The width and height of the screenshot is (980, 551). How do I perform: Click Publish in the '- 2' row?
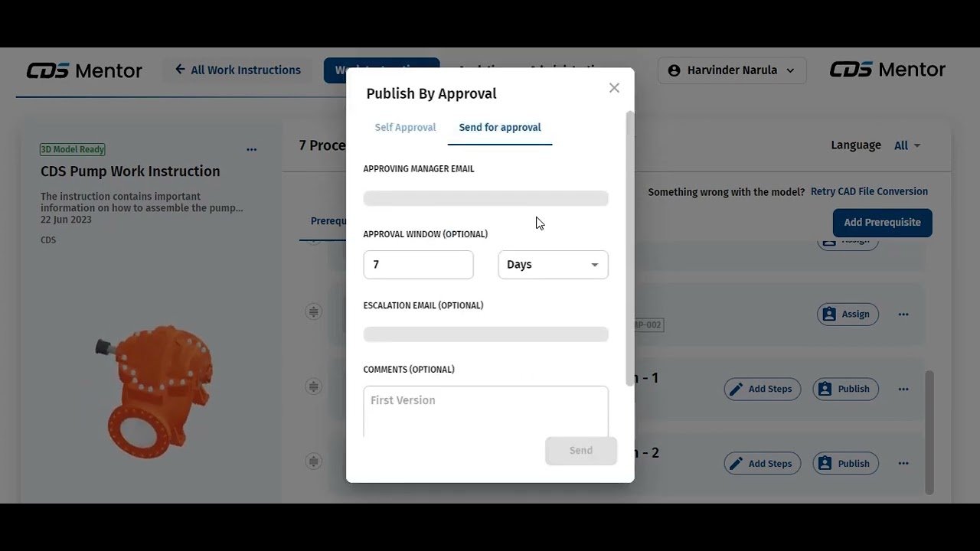(846, 464)
